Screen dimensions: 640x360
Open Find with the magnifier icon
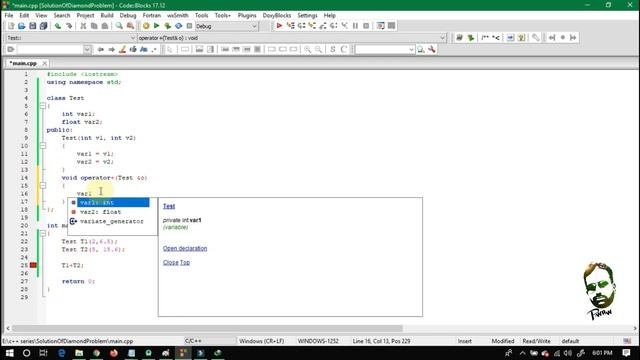pos(119,26)
